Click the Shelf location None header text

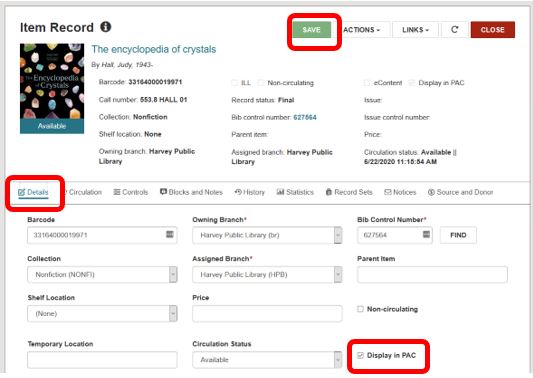(x=130, y=134)
